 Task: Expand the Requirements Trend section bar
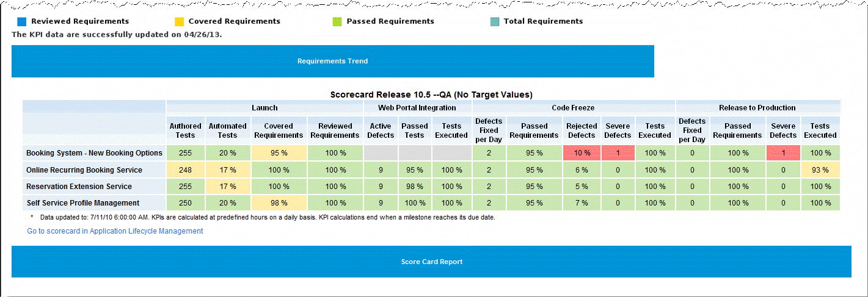pos(332,61)
